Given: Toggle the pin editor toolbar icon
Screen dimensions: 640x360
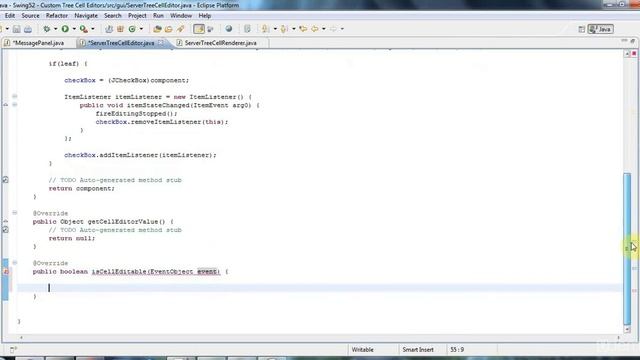Looking at the screenshot, I should (x=247, y=29).
